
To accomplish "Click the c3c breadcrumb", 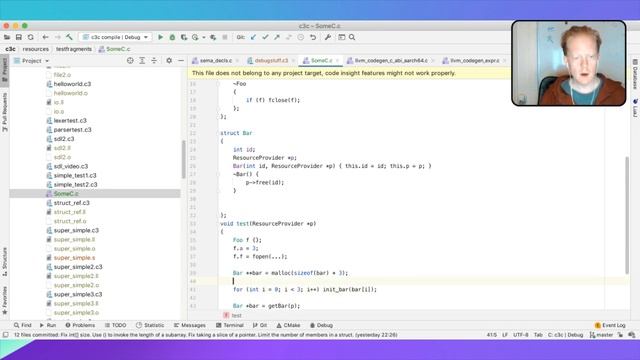I will [x=11, y=49].
